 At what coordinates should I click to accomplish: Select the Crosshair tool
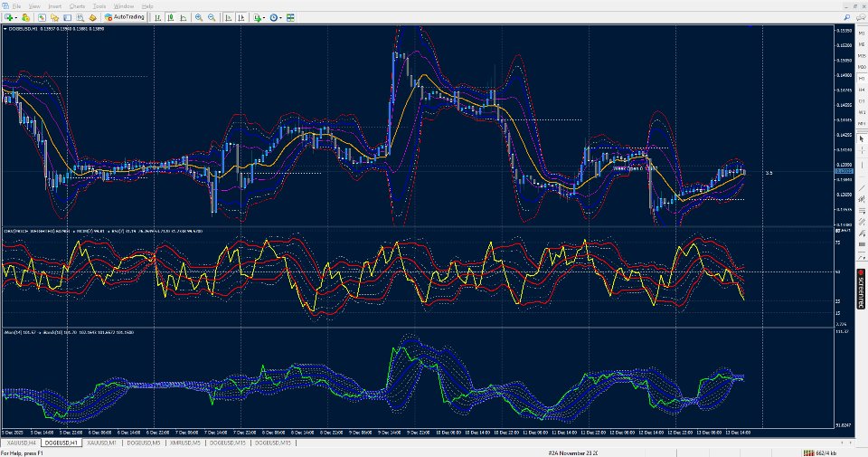pos(862,150)
